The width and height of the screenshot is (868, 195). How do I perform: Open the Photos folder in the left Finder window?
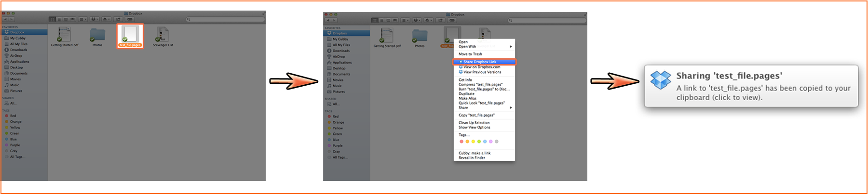point(97,35)
